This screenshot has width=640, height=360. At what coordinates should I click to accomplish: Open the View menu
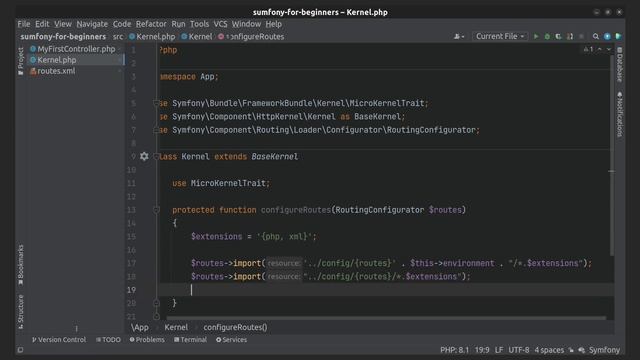63,24
